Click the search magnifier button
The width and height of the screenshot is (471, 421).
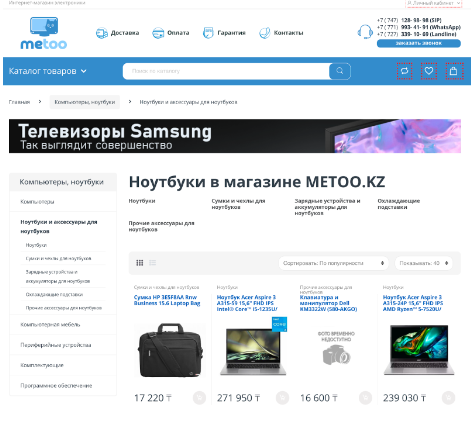[340, 71]
